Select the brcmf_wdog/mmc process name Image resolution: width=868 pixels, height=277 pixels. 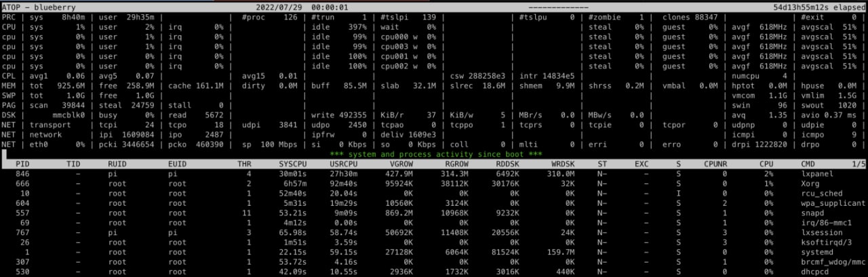(x=833, y=261)
